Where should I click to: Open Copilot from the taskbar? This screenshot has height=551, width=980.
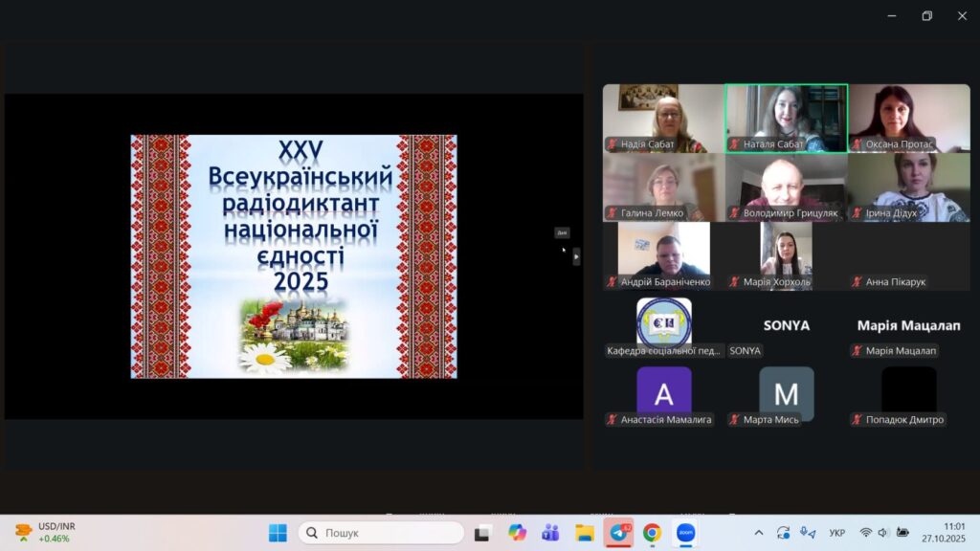[517, 533]
